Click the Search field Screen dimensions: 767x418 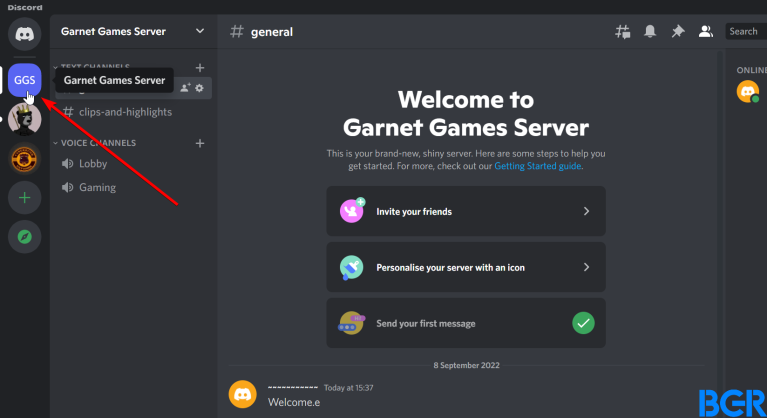(x=746, y=31)
